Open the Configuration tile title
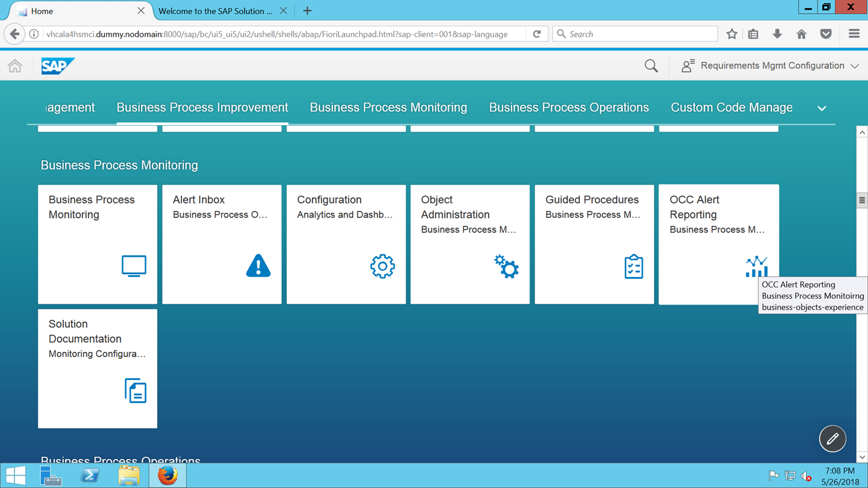The height and width of the screenshot is (488, 868). [x=329, y=200]
